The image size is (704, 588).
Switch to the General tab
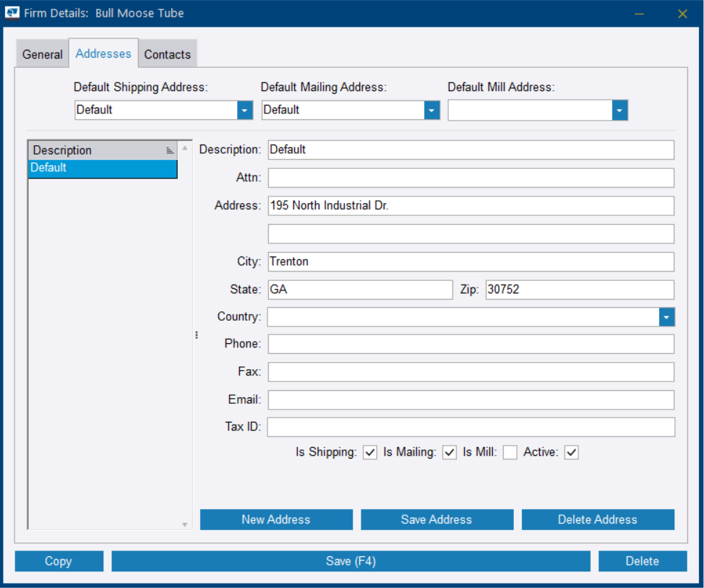click(x=43, y=54)
